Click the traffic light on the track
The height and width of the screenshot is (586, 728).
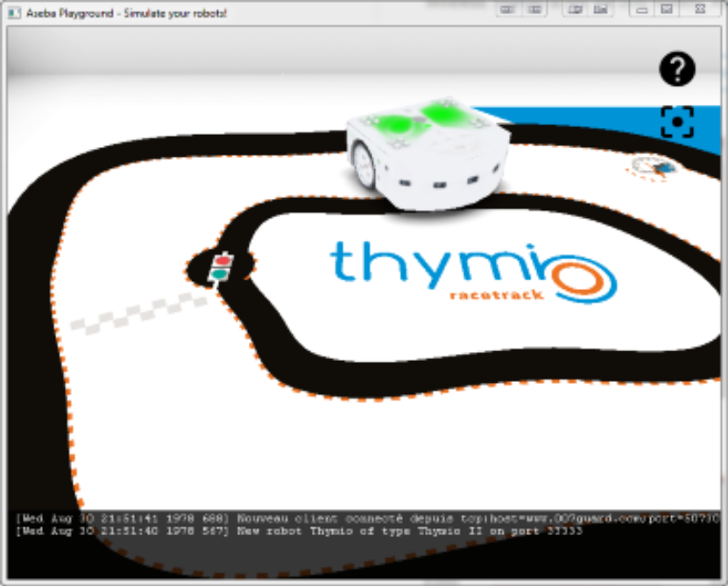click(221, 268)
